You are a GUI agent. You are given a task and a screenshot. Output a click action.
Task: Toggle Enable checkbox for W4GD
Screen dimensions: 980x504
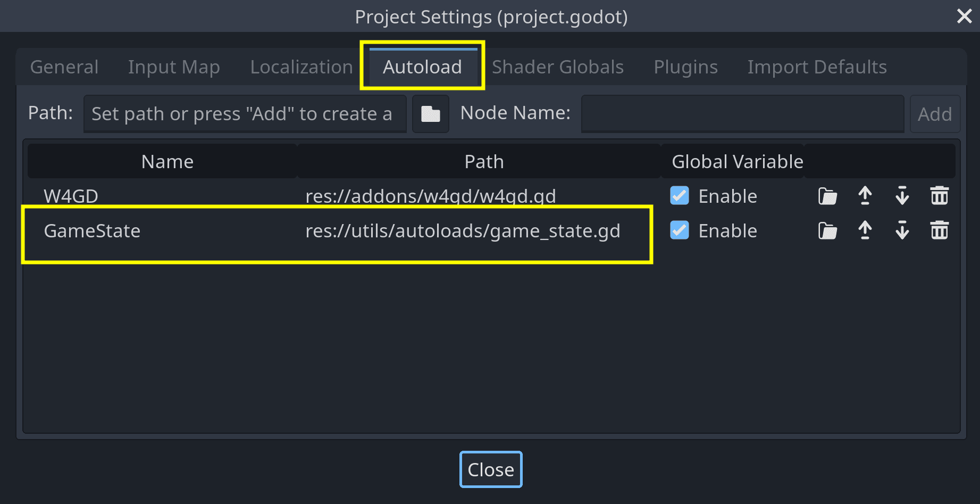[680, 196]
